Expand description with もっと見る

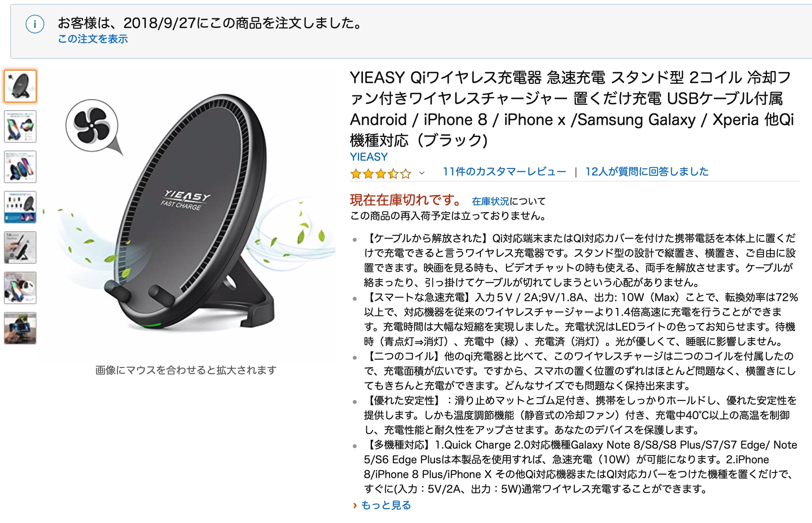[x=386, y=505]
